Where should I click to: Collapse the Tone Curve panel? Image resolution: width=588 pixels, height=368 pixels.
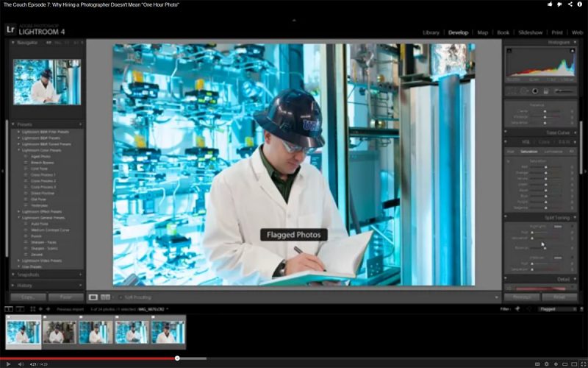click(574, 132)
